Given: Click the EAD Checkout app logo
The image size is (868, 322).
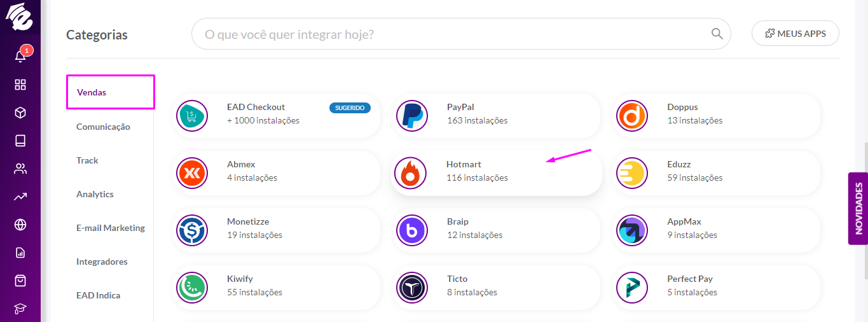Looking at the screenshot, I should point(192,116).
